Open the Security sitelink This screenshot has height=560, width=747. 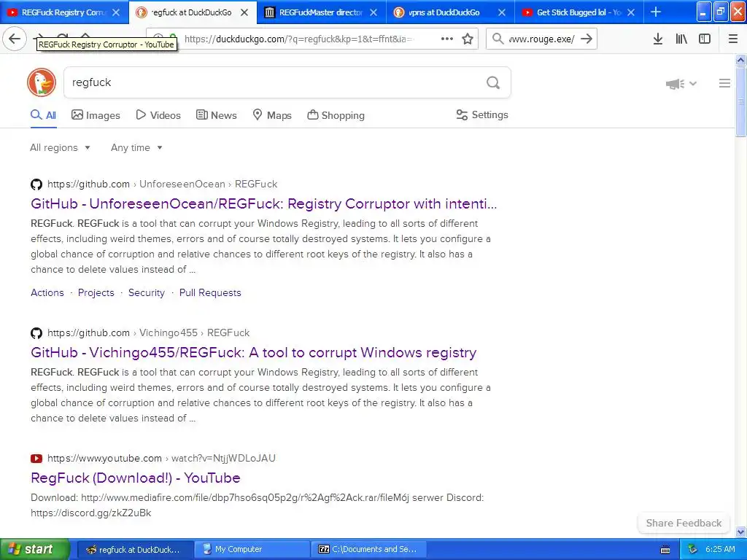(x=146, y=293)
